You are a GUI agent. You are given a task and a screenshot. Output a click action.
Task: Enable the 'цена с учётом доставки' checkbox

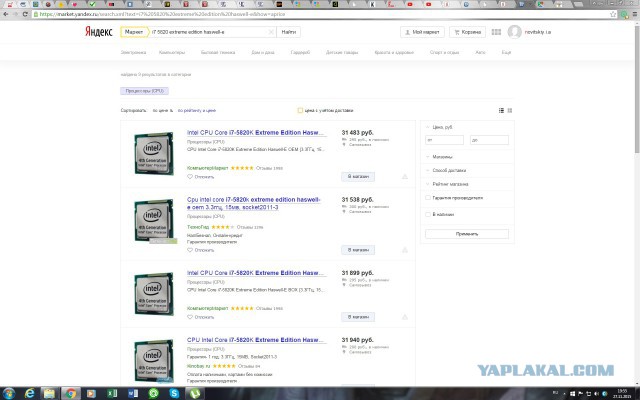[300, 110]
